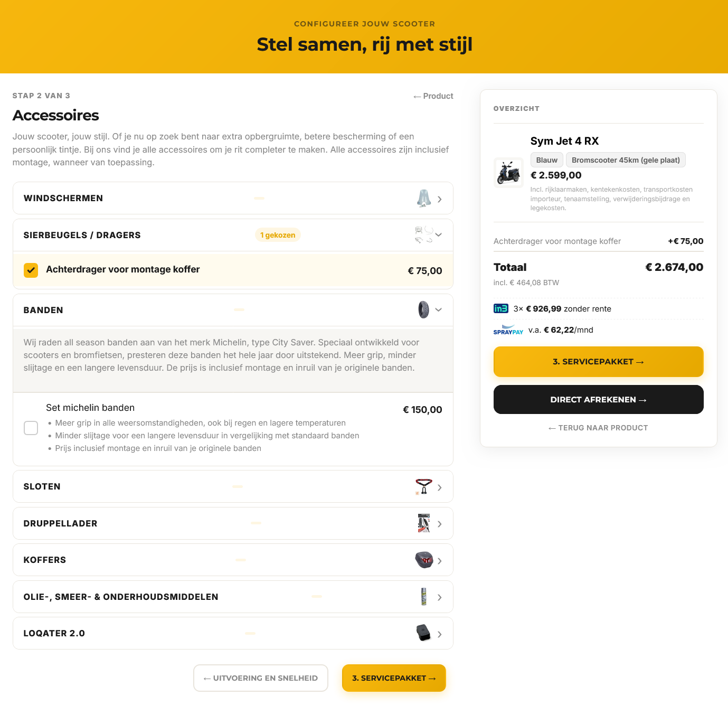728x715 pixels.
Task: Click the Loqater 2.0 tracker icon
Action: tap(422, 633)
